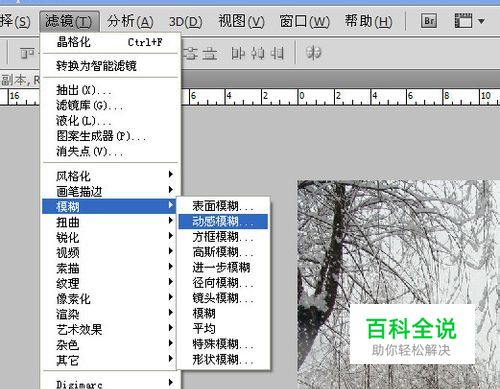Expand the Digimarc submenu
This screenshot has width=500, height=389.
[x=110, y=383]
